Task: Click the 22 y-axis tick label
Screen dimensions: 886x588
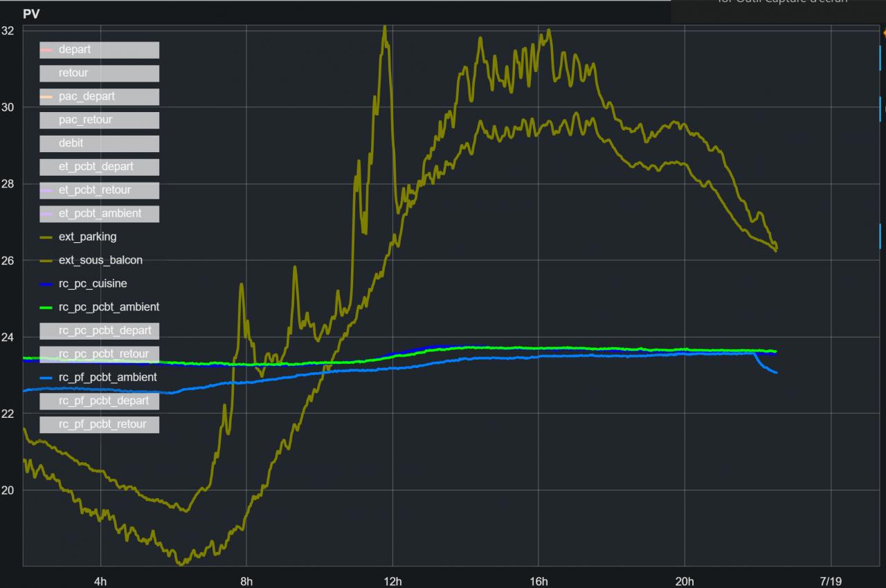Action: (8, 414)
